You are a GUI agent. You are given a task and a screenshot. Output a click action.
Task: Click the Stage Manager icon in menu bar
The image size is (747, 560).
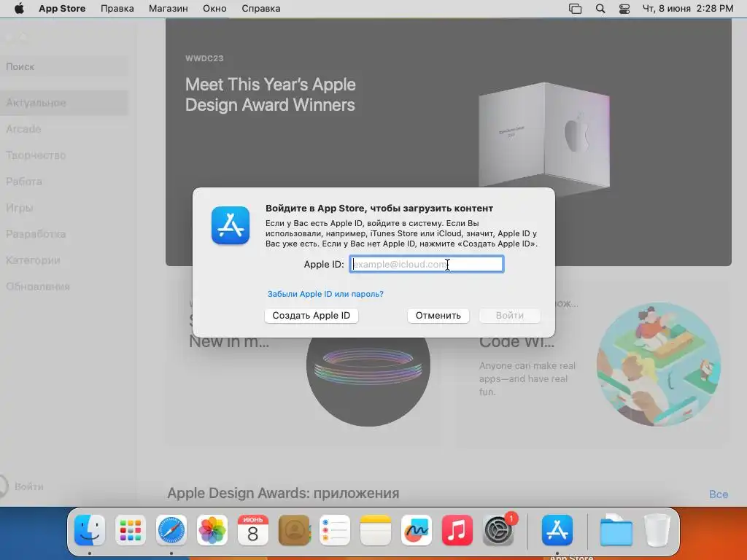pos(575,9)
